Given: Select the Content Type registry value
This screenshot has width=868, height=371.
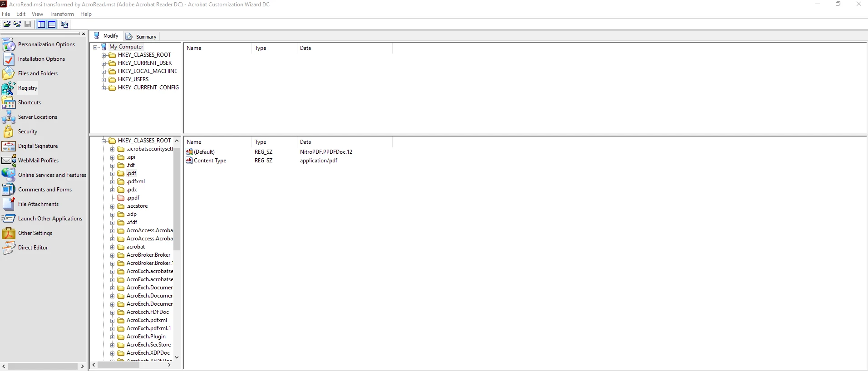Looking at the screenshot, I should [x=210, y=161].
